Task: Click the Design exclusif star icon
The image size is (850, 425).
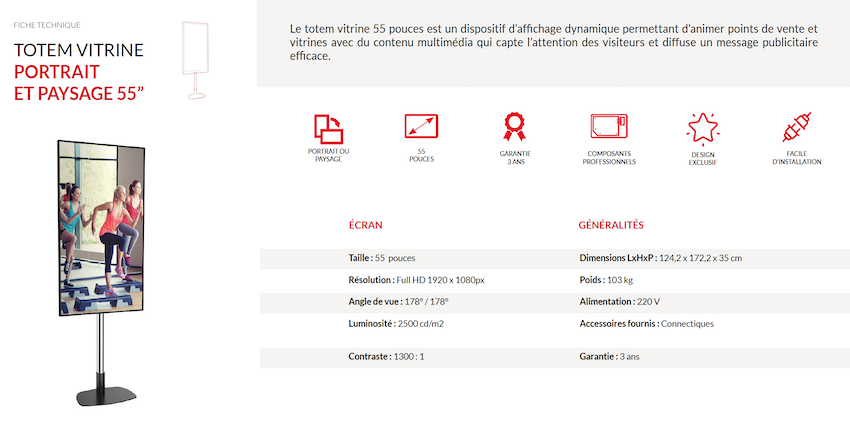Action: click(x=703, y=129)
